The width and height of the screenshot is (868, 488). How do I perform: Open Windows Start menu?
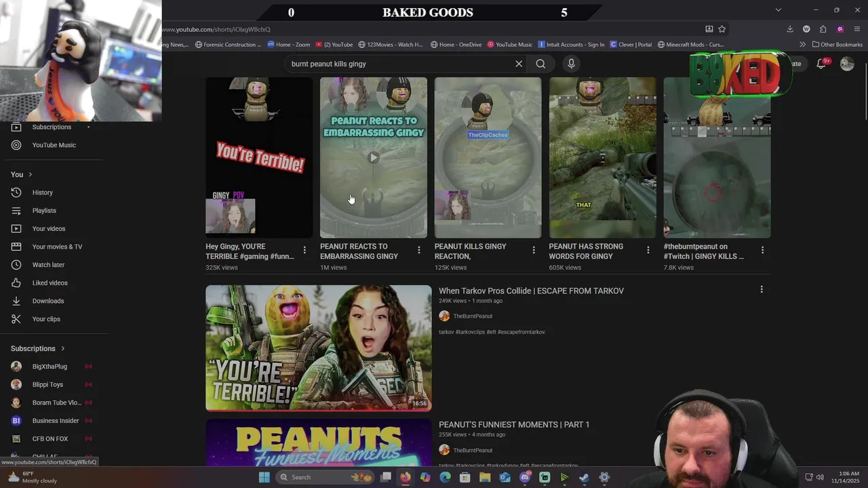pyautogui.click(x=264, y=477)
